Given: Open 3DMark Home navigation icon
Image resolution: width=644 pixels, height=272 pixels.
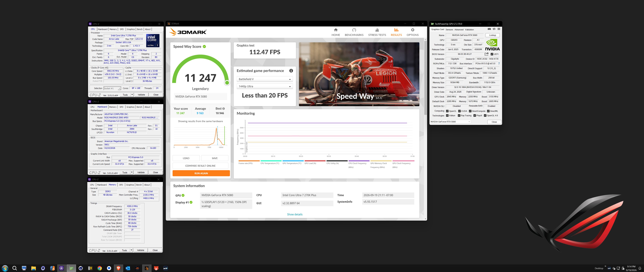Looking at the screenshot, I should (x=335, y=30).
